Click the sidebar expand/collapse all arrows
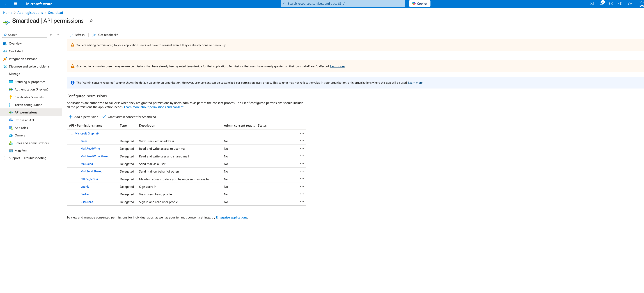Image resolution: width=644 pixels, height=293 pixels. pyautogui.click(x=51, y=35)
